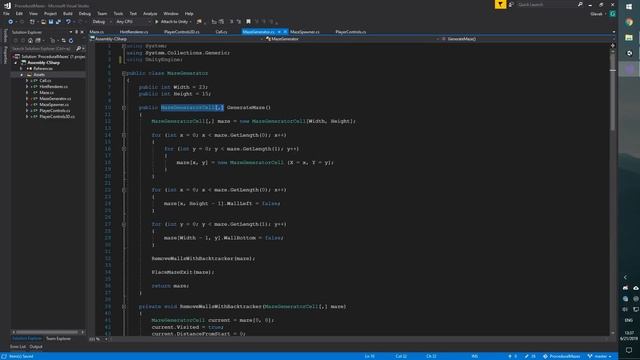Click the Quick Launch search magnifier icon
The width and height of the screenshot is (640, 360).
point(580,4)
